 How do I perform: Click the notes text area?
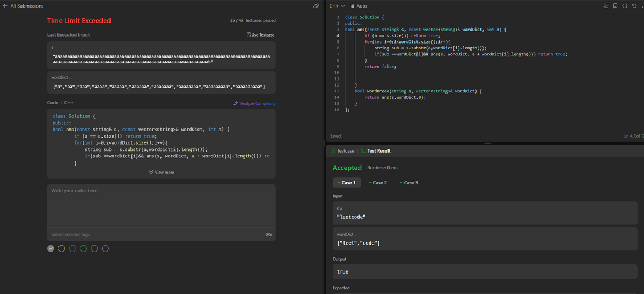[161, 206]
